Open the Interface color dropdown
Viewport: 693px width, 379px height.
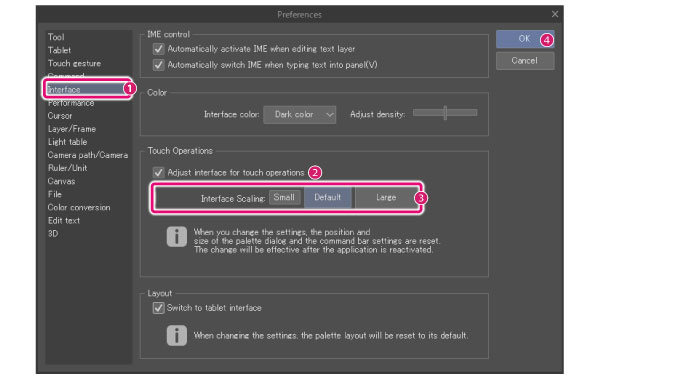click(x=300, y=114)
